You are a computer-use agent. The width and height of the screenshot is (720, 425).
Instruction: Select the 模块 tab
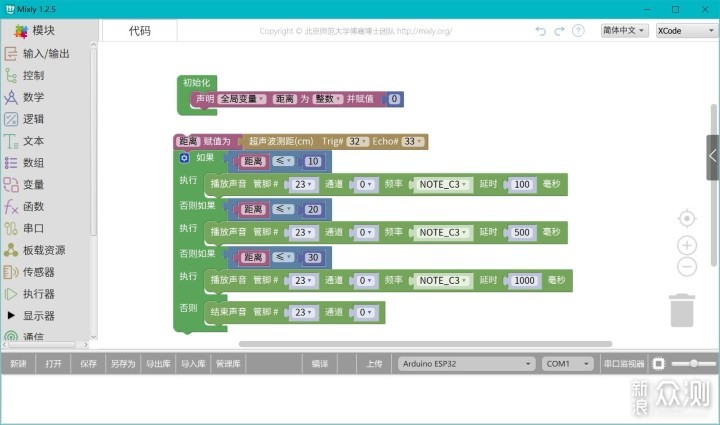coord(36,31)
